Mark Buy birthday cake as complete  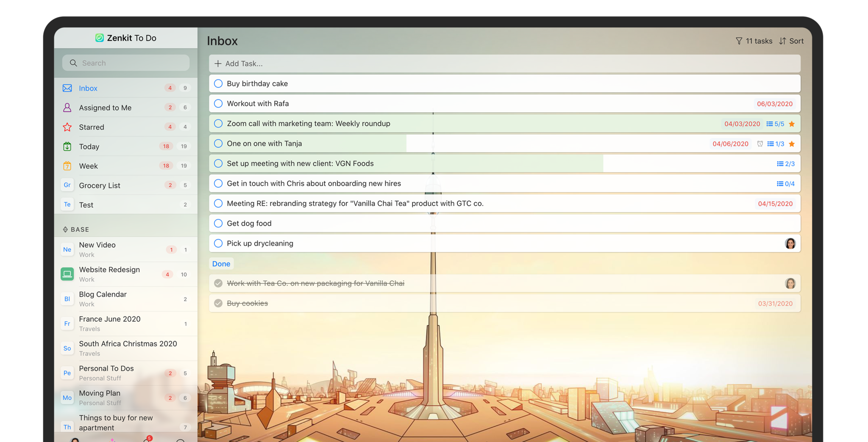coord(218,83)
